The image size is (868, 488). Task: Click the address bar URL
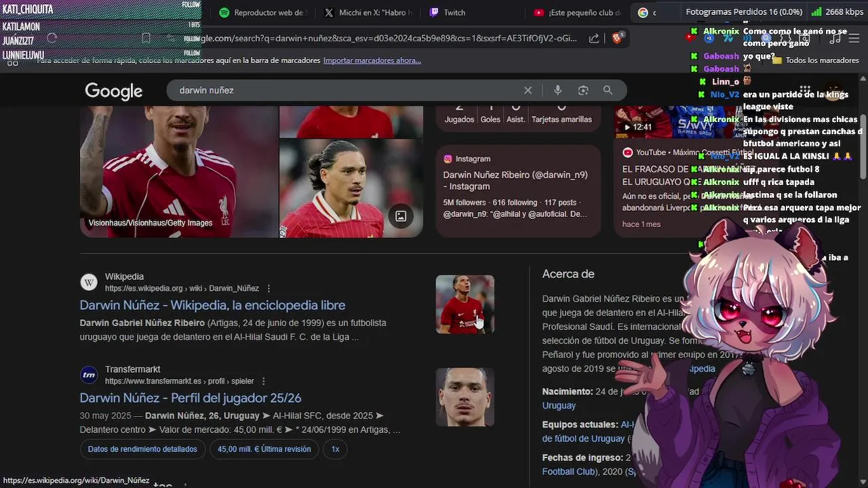pyautogui.click(x=380, y=39)
